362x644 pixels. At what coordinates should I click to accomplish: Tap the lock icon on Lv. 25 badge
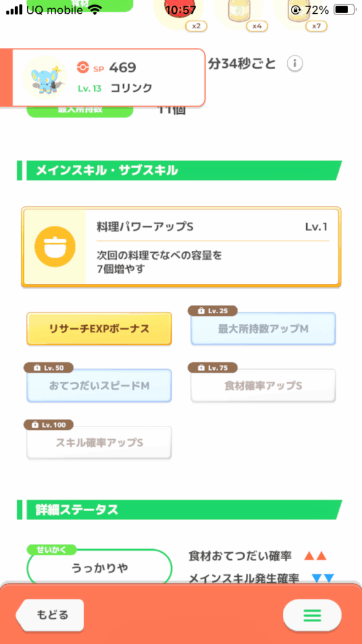click(200, 311)
